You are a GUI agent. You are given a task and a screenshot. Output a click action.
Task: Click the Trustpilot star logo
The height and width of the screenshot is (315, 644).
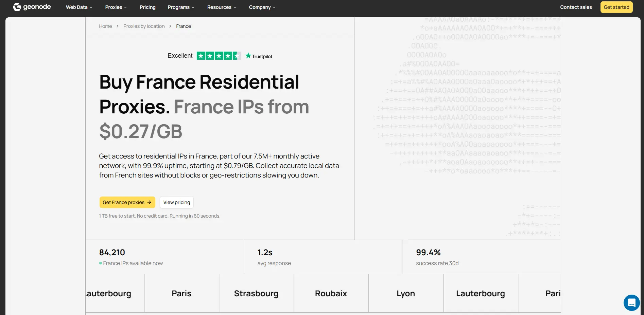pyautogui.click(x=259, y=56)
